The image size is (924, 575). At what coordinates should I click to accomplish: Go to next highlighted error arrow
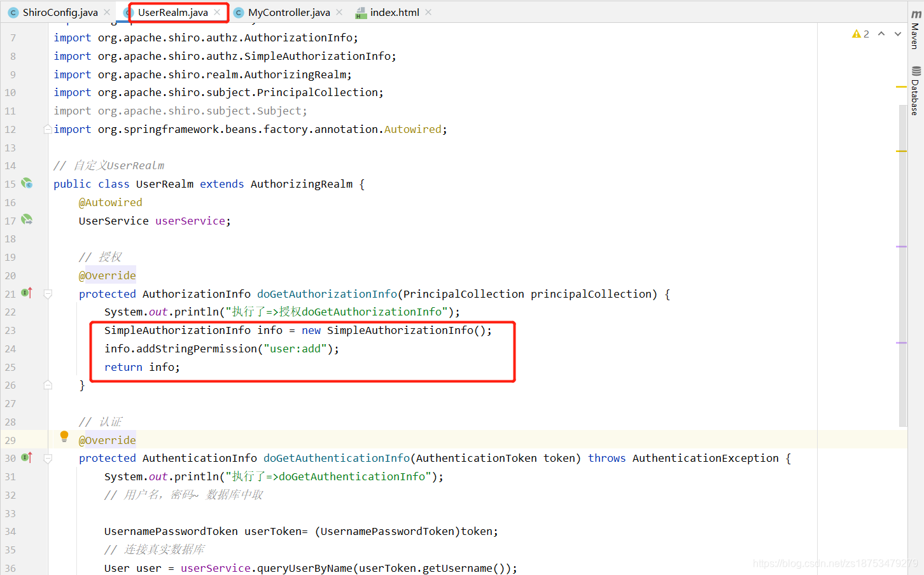(x=898, y=34)
